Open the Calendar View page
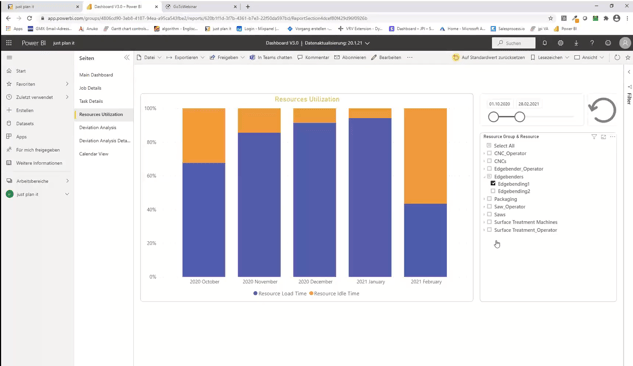Screen dimensions: 633x366 click(94, 154)
